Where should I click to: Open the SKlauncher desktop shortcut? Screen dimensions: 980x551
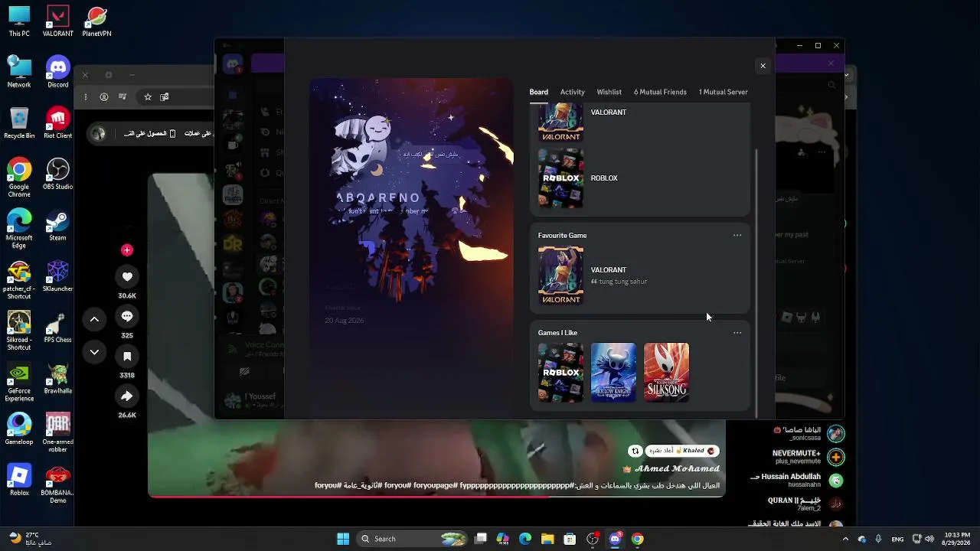58,276
